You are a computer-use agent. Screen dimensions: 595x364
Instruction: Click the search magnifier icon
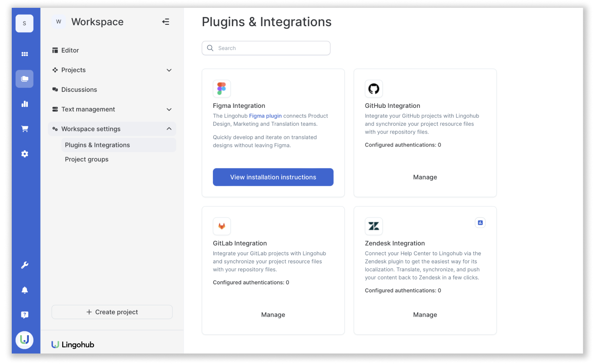(x=210, y=48)
